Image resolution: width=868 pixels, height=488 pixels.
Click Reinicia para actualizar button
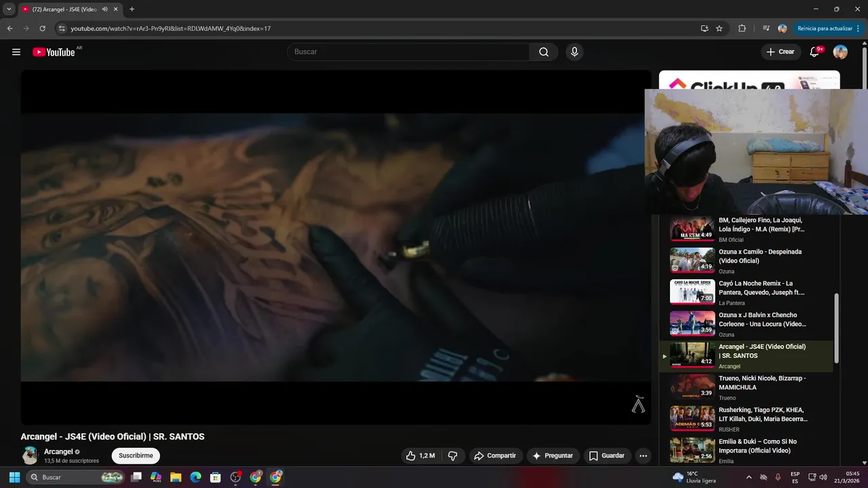tap(825, 28)
